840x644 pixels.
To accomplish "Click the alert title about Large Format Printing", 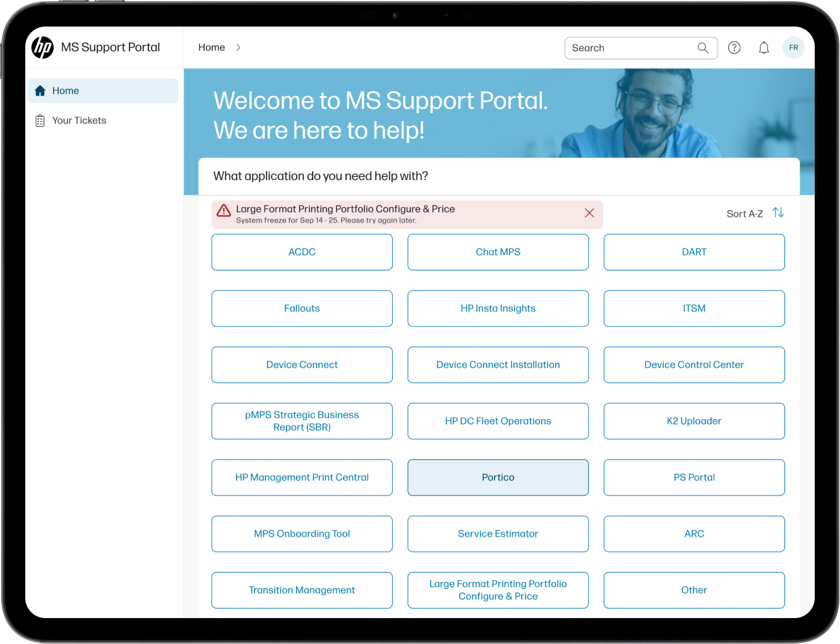I will point(345,209).
